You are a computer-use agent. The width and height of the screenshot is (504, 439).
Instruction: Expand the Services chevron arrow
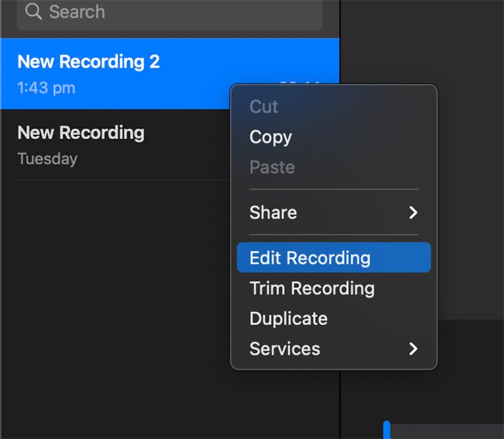point(413,349)
